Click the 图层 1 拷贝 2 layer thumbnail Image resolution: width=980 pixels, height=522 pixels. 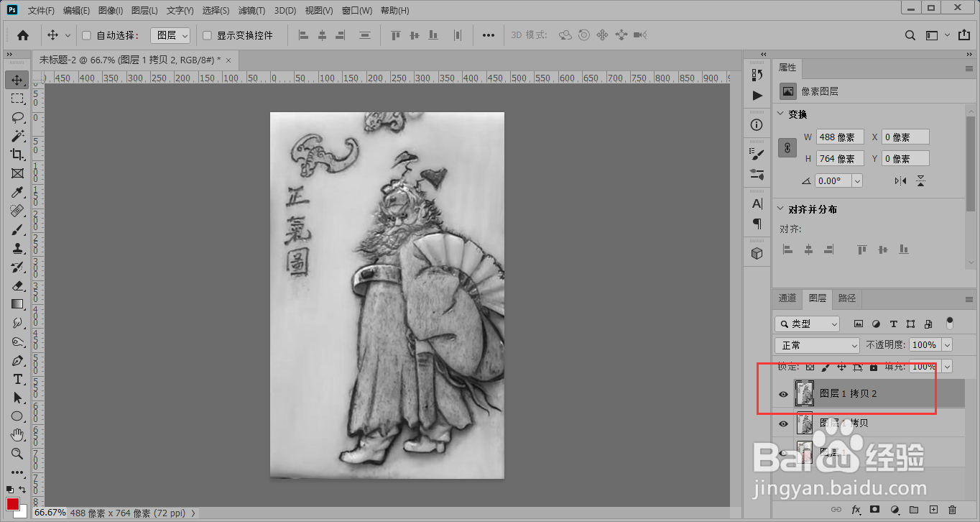click(804, 394)
